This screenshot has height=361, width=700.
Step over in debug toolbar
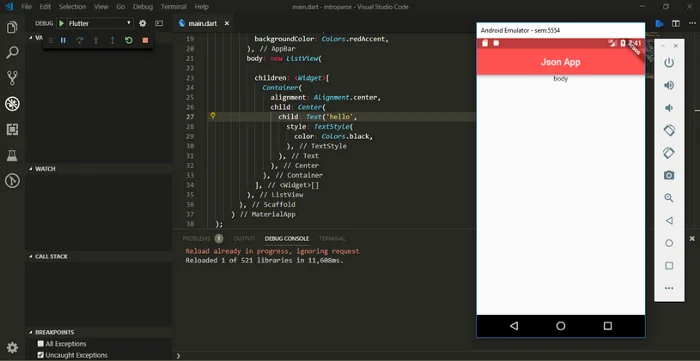pos(79,40)
